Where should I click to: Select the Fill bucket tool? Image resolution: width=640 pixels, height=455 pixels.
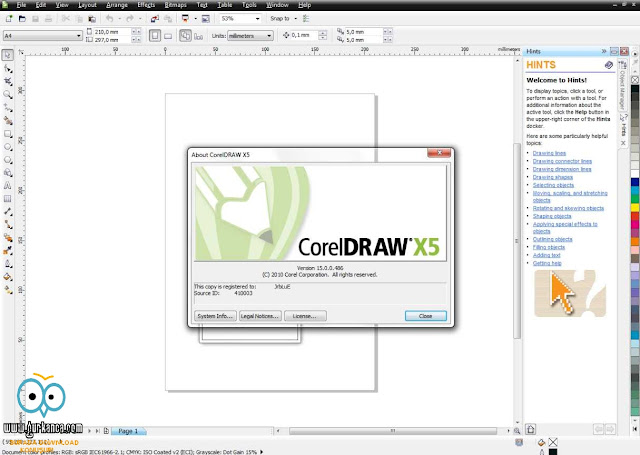pyautogui.click(x=7, y=277)
